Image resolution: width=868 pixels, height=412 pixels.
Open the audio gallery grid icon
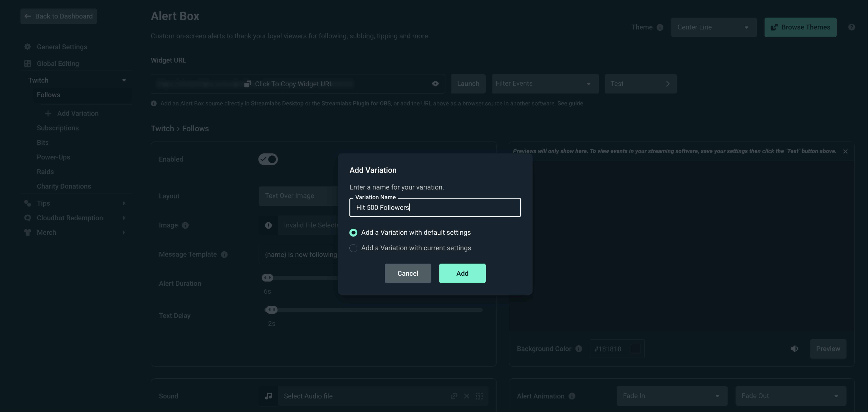[479, 396]
